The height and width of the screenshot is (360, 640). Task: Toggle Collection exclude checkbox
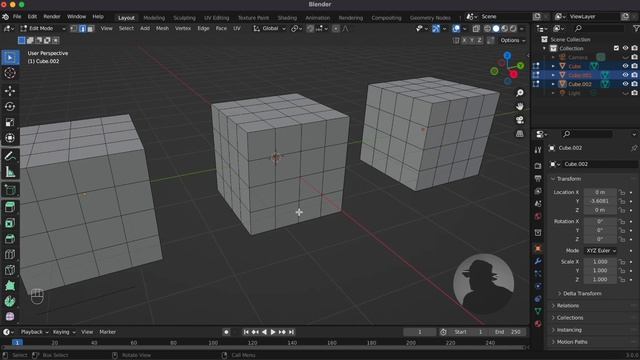[616, 48]
